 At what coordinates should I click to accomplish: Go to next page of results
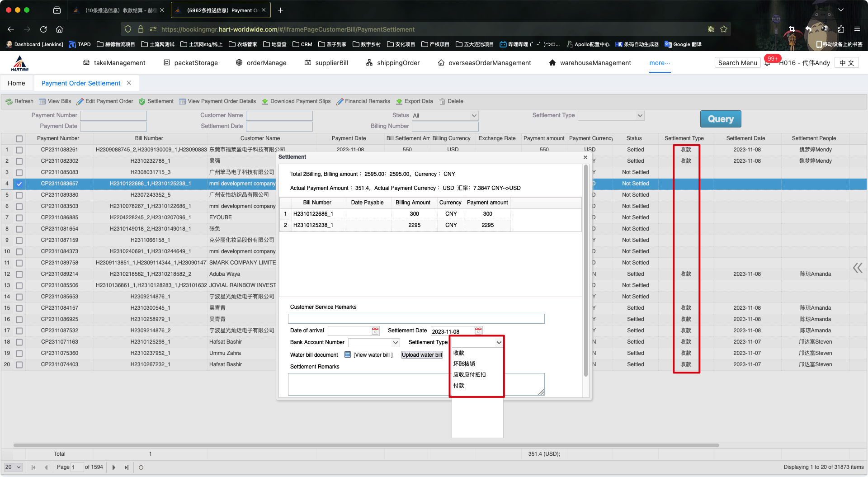click(114, 468)
